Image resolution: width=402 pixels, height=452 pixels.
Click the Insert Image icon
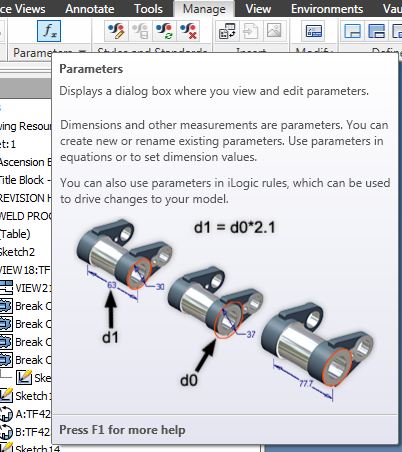[x=274, y=31]
